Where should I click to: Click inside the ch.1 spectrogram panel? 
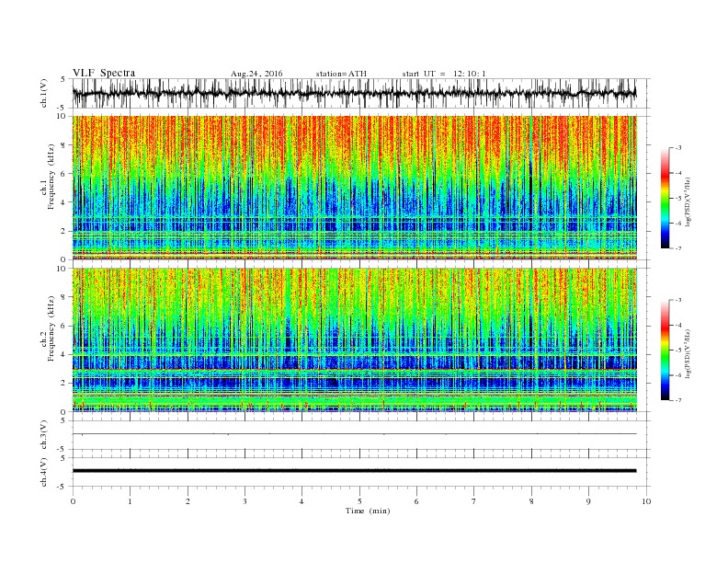354,188
